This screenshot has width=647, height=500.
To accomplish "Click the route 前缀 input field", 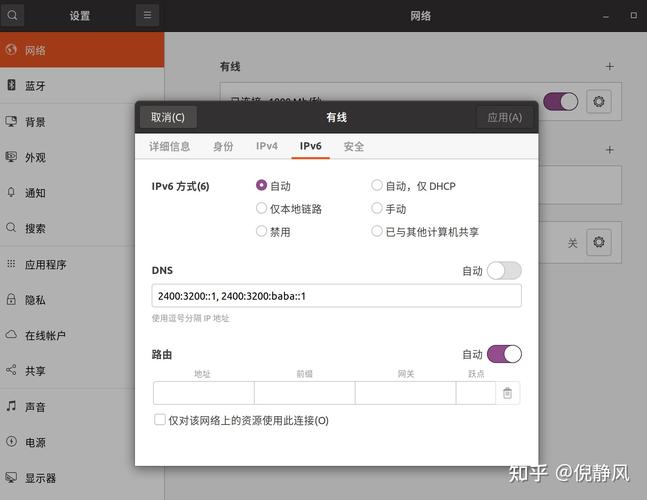I will (x=305, y=393).
